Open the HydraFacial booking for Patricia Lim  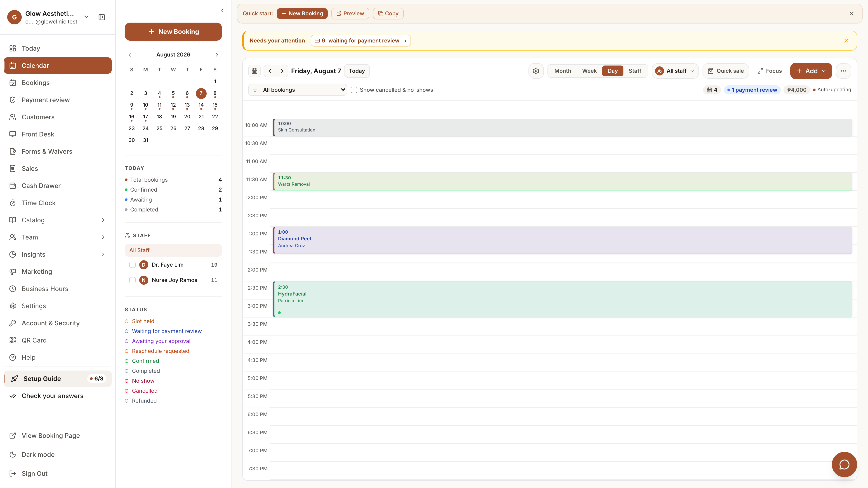[x=562, y=299]
